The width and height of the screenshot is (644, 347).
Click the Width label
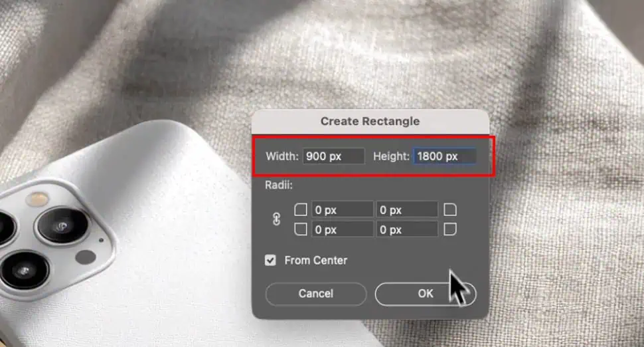pos(282,156)
